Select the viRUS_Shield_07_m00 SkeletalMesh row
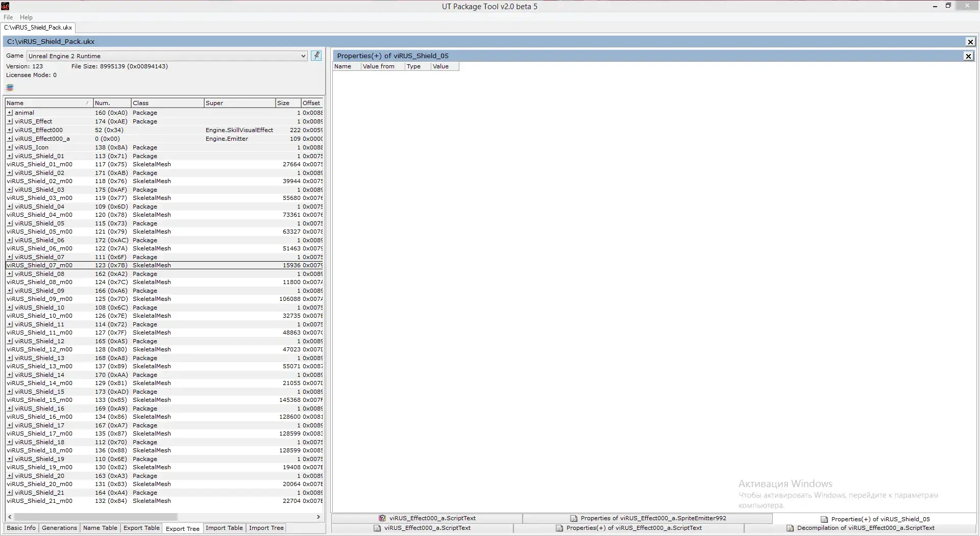Viewport: 980px width, 536px height. point(164,265)
